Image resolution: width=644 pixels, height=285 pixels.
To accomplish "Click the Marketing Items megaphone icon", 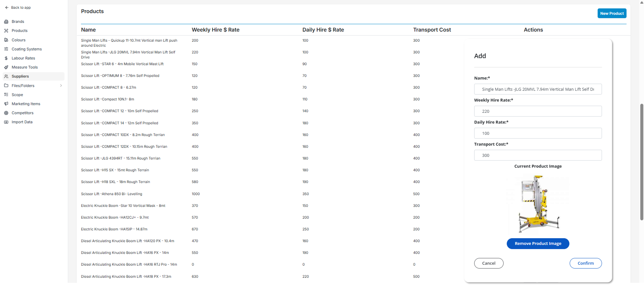I will 6,104.
